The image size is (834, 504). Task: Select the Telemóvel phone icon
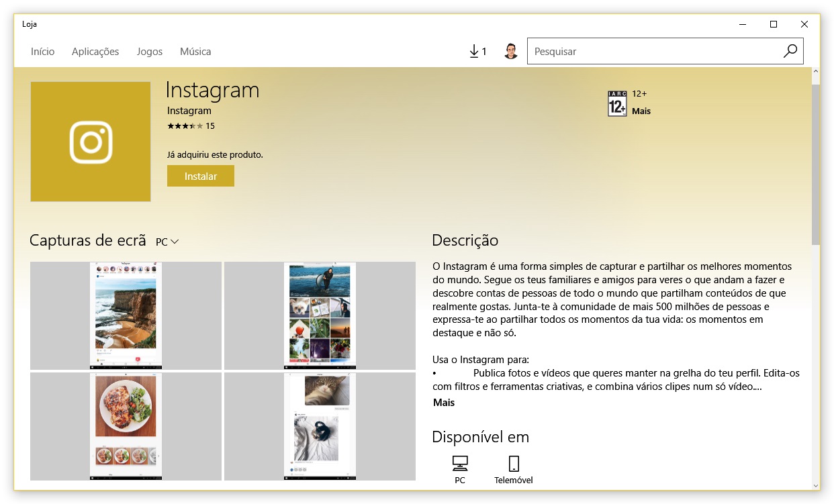[514, 463]
